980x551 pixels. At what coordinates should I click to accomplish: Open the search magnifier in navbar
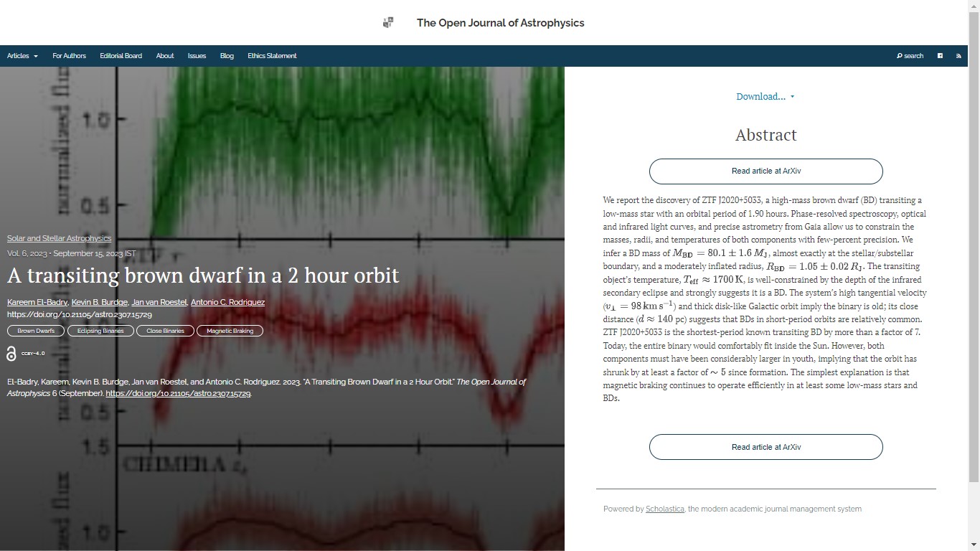(910, 56)
